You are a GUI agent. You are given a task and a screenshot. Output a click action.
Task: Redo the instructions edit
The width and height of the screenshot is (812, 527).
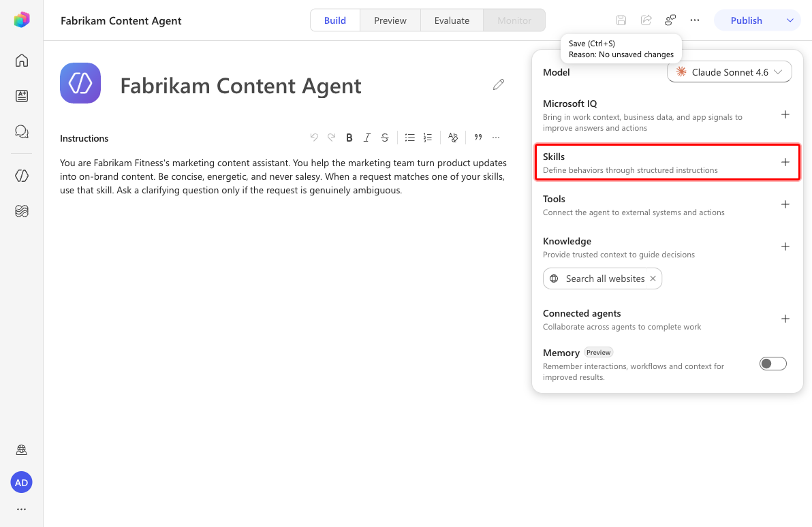point(332,137)
